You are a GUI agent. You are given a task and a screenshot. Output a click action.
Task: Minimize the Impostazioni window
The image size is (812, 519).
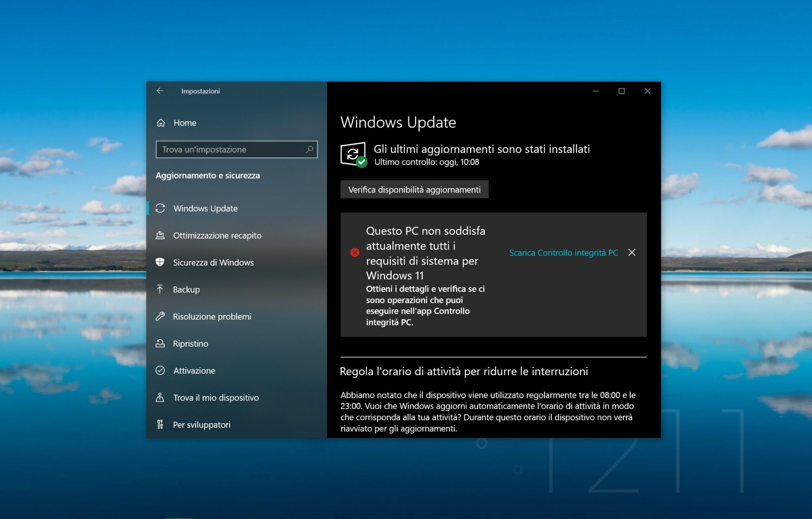(x=596, y=91)
